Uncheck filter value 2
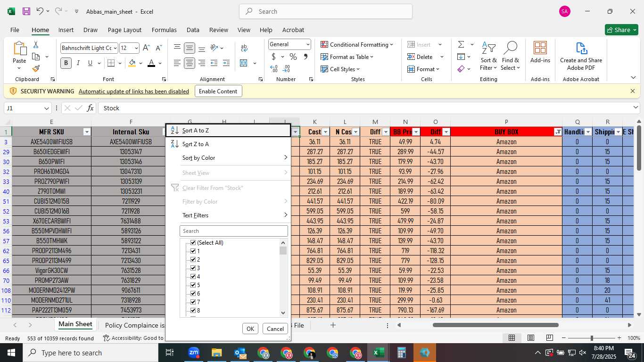This screenshot has width=644, height=362. point(193,260)
